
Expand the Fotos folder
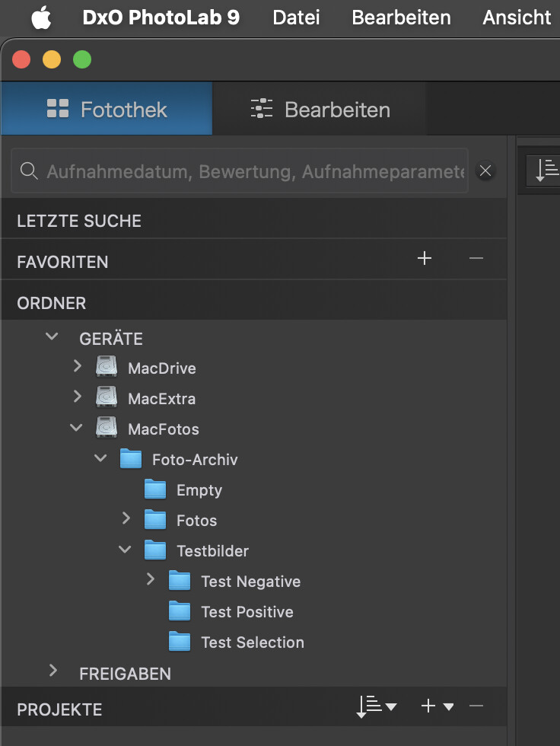(x=126, y=518)
